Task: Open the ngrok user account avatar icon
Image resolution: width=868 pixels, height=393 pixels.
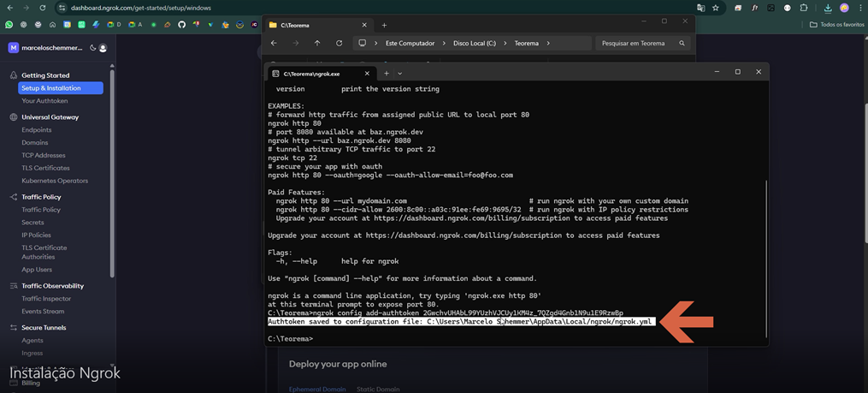Action: coord(103,48)
